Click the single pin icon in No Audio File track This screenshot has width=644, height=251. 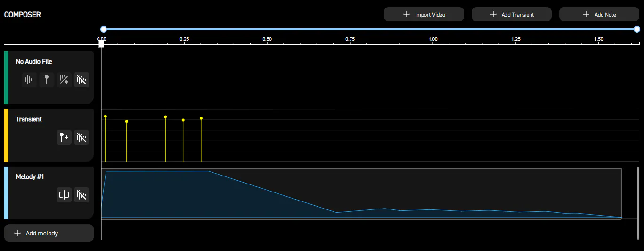[47, 80]
